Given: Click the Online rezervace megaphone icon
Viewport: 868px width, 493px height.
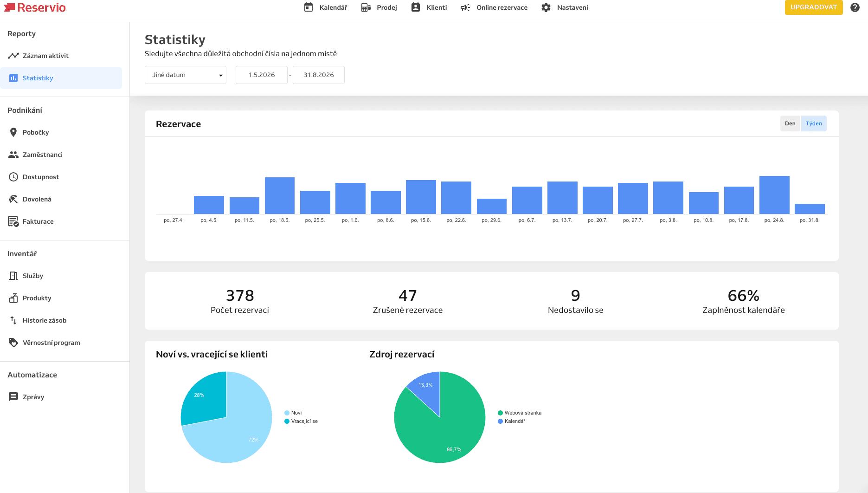Looking at the screenshot, I should pyautogui.click(x=465, y=7).
